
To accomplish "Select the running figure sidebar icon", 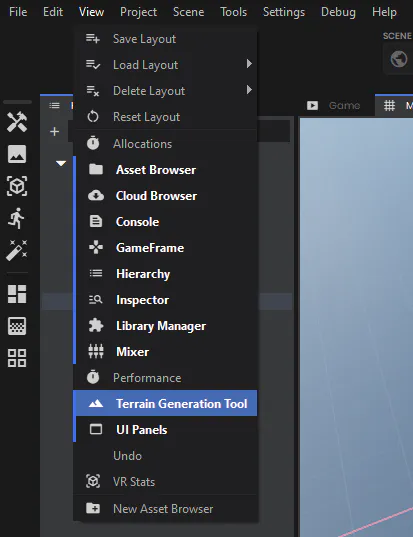I will (x=16, y=218).
